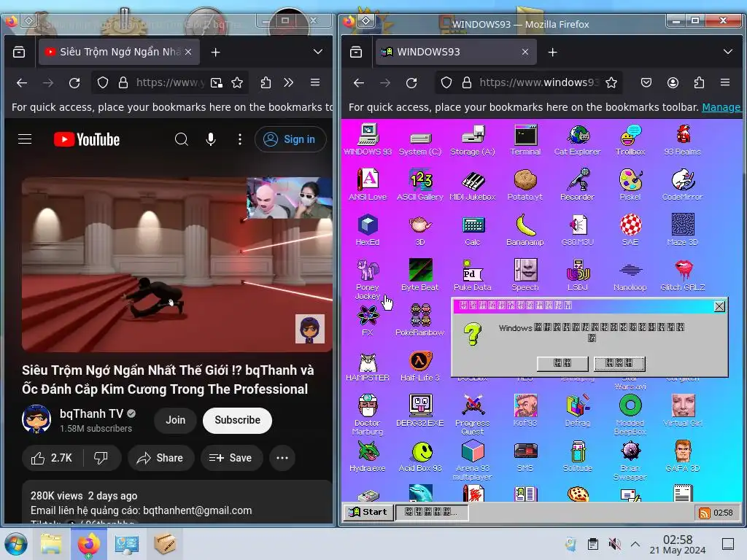
Task: Click the Join button on YouTube
Action: click(x=175, y=420)
